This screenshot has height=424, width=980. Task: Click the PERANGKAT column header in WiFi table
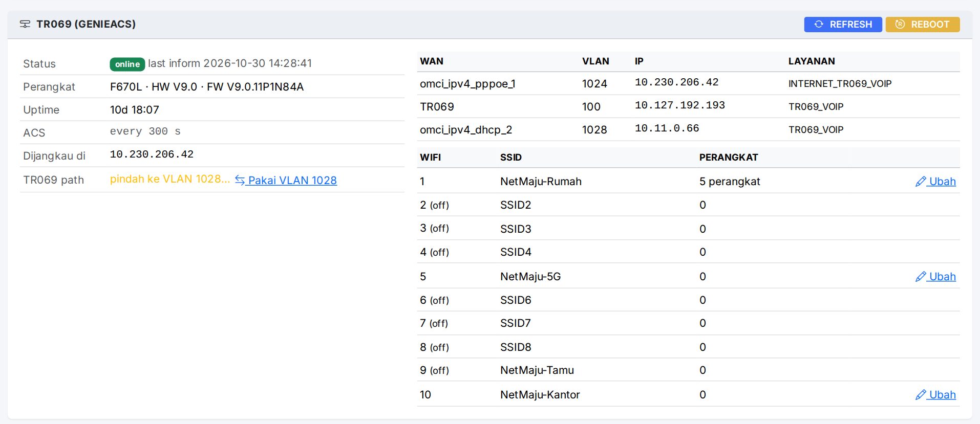729,158
